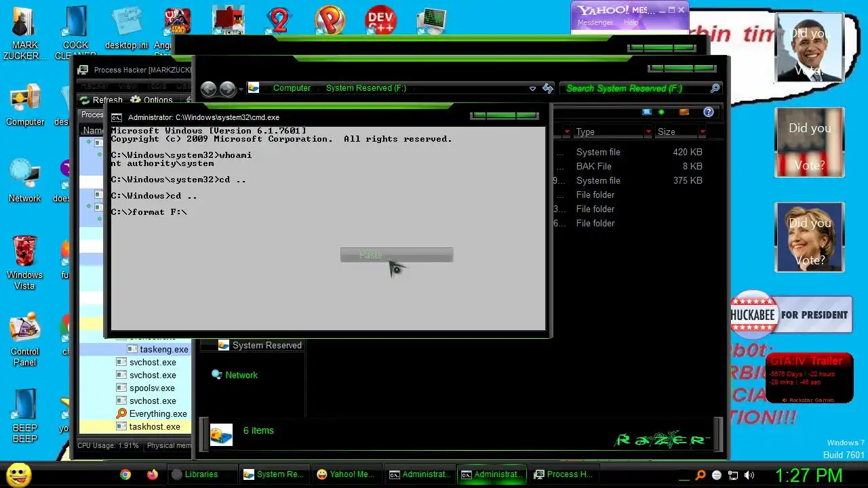
Task: Open Firefox from the taskbar
Action: (x=153, y=474)
